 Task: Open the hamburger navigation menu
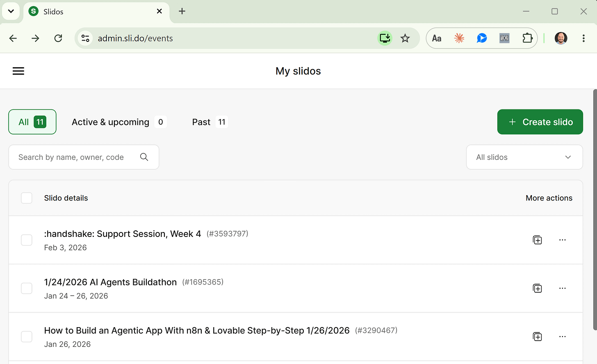click(x=18, y=71)
